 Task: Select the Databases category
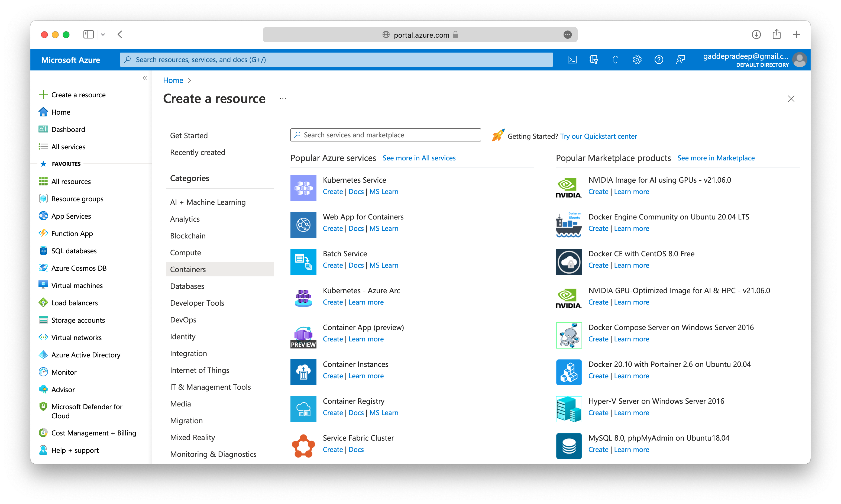tap(187, 286)
